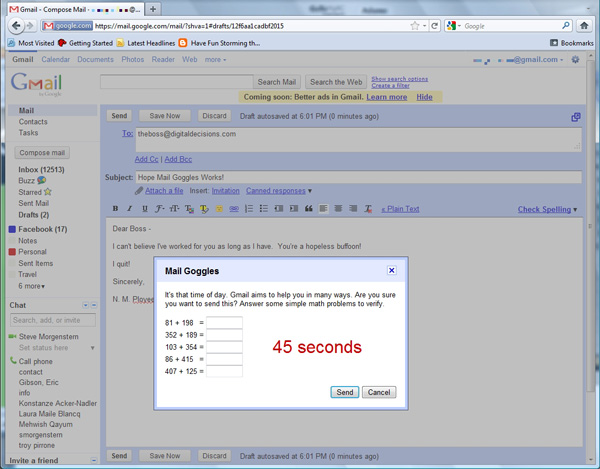Open the font family picker
The image size is (600, 469).
pyautogui.click(x=160, y=208)
